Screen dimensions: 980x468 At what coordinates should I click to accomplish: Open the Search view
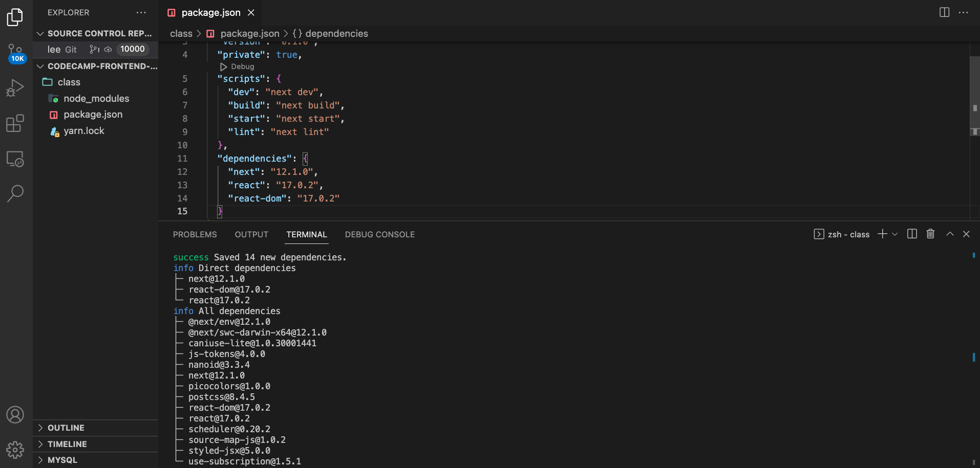[15, 193]
